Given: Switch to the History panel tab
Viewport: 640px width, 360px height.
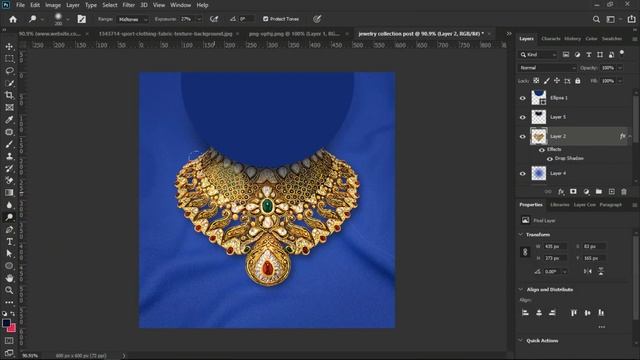Looking at the screenshot, I should pos(572,39).
